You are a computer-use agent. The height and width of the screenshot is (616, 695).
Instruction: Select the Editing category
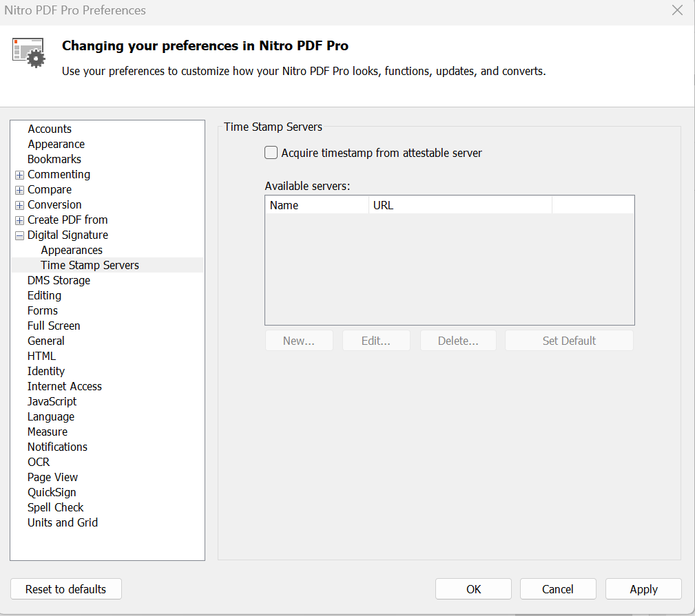[x=44, y=295]
